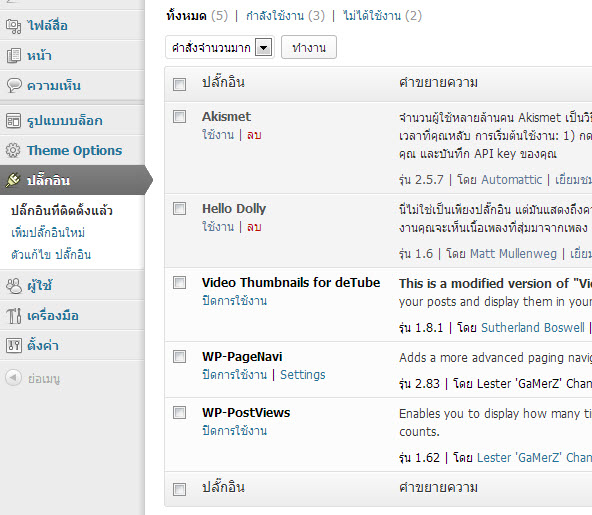Click the Plugins (ปลั๊กอิน) plug icon
592x515 pixels.
(13, 180)
